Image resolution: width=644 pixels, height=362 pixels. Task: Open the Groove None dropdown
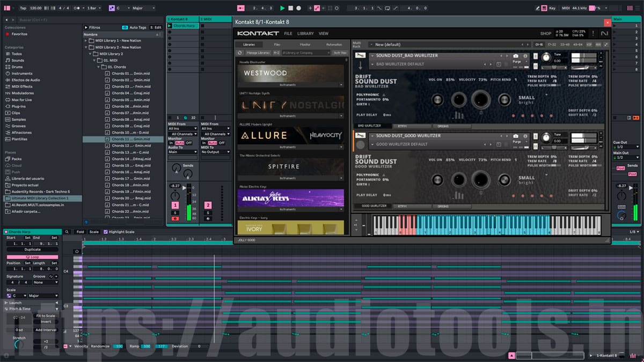(45, 282)
